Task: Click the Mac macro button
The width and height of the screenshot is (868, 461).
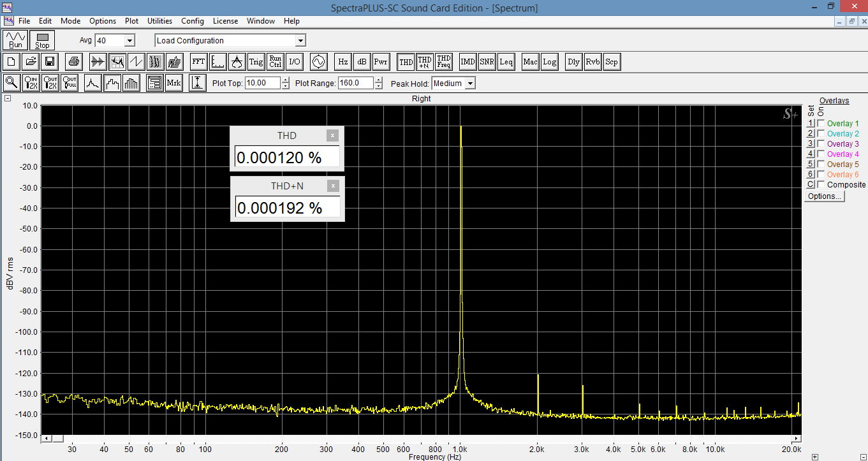Action: 530,62
